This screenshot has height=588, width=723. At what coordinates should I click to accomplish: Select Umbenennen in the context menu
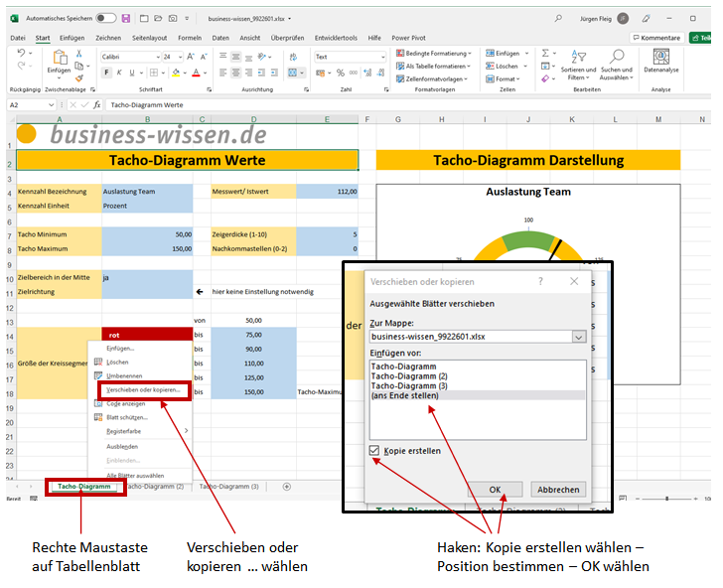click(124, 376)
